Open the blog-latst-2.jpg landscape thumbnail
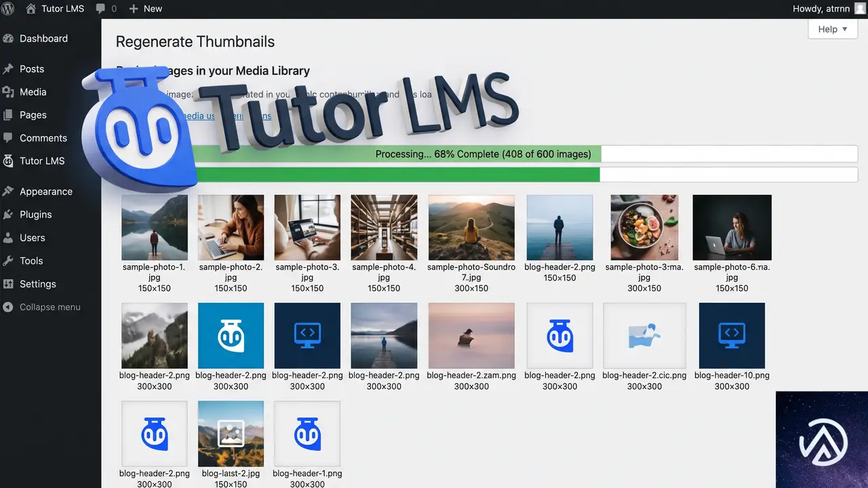 pyautogui.click(x=231, y=434)
